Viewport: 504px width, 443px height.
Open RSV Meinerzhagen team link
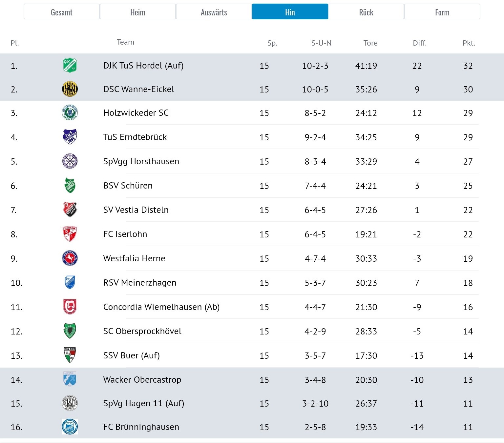click(x=140, y=283)
